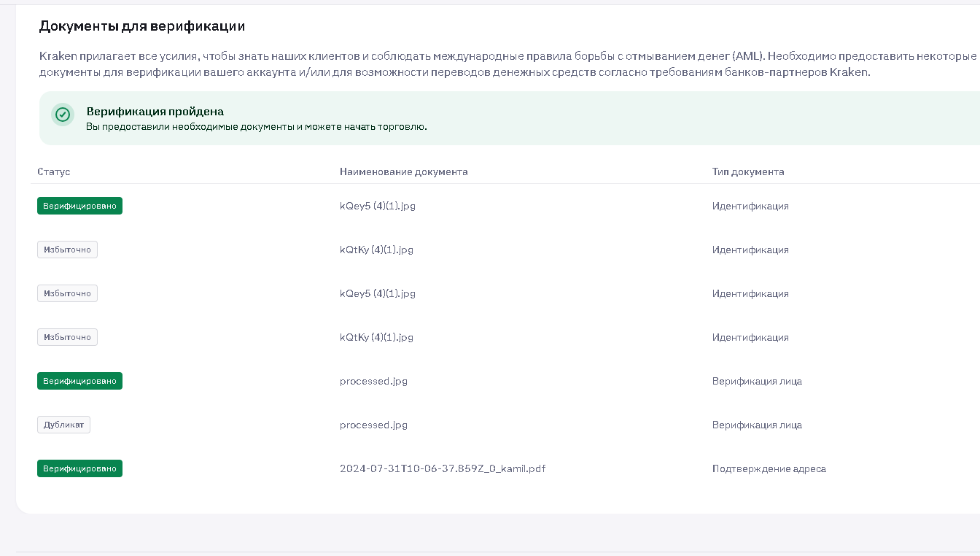
Task: Click 'Верифицировано' badge beside the kamil.pdf document
Action: [79, 468]
